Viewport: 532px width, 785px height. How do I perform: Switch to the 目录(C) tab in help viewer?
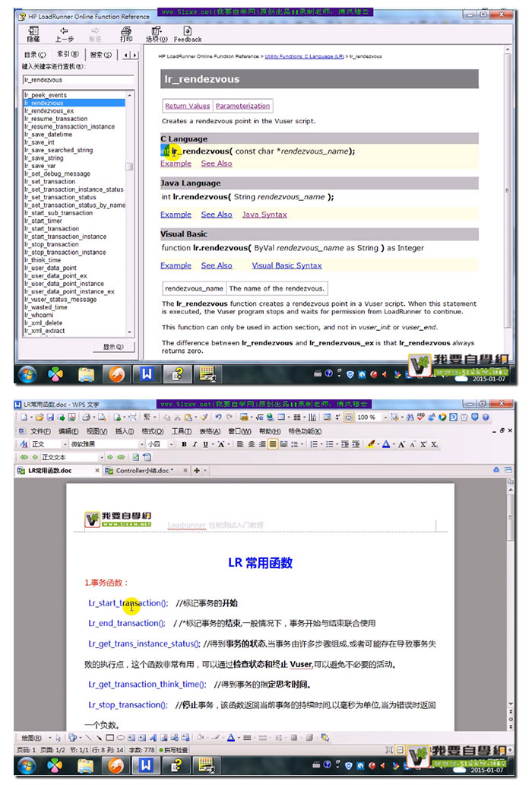tap(35, 55)
